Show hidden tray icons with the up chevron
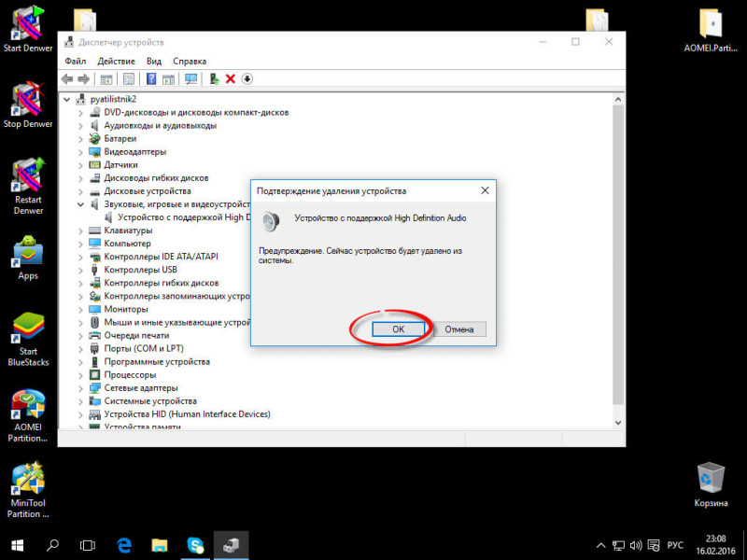Viewport: 747px width, 560px height. coord(600,546)
